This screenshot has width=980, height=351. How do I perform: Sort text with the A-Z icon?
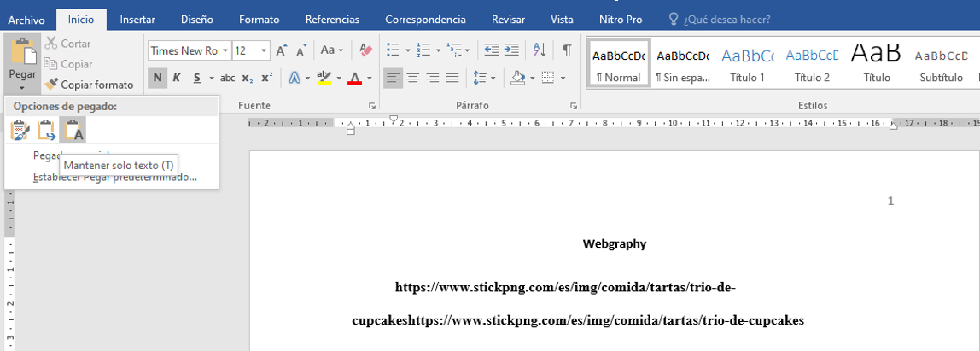pyautogui.click(x=539, y=50)
